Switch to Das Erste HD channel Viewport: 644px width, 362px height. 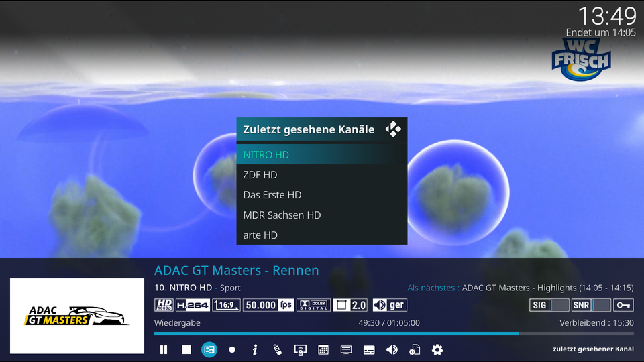point(321,195)
